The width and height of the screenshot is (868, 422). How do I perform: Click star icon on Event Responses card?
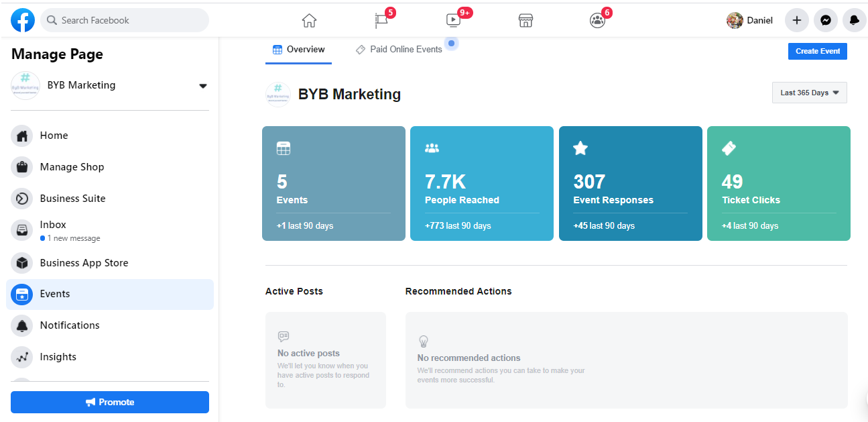point(580,148)
